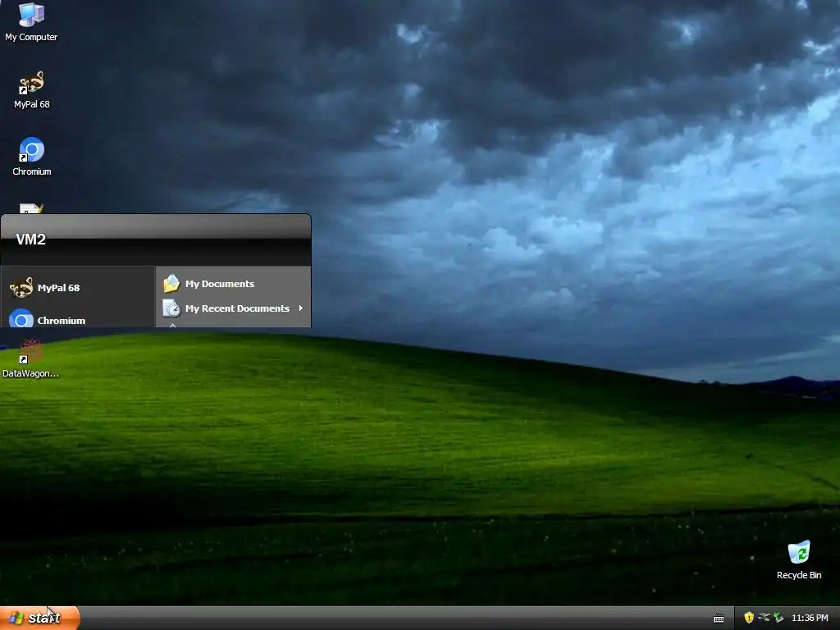The image size is (840, 630).
Task: Select the Recycle Bin icon
Action: 799,560
